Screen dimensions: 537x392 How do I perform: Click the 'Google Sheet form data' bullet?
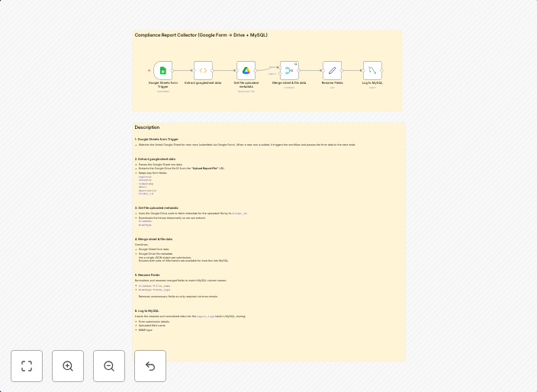153,249
